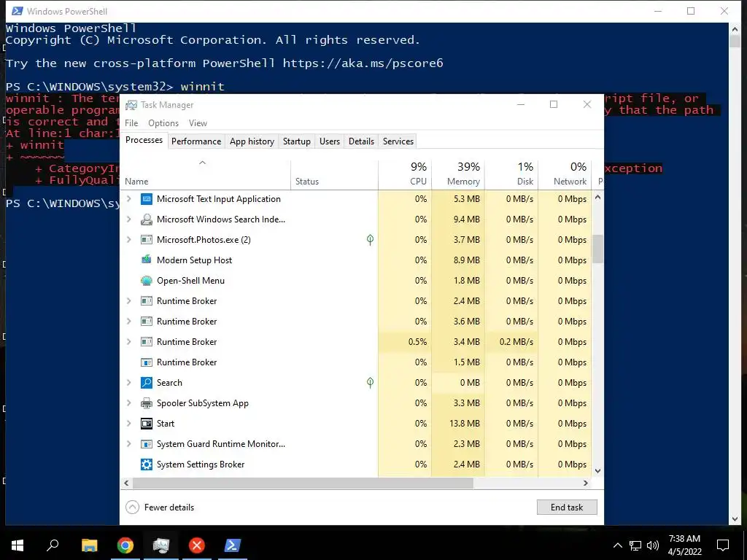Click the Search process magnifier icon

pos(146,382)
